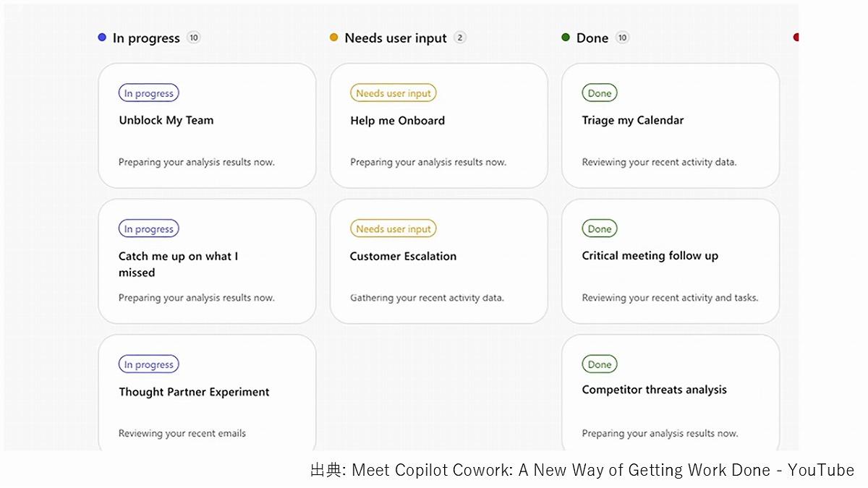Click the Needs user input count badge
This screenshot has width=868, height=488.
point(460,38)
